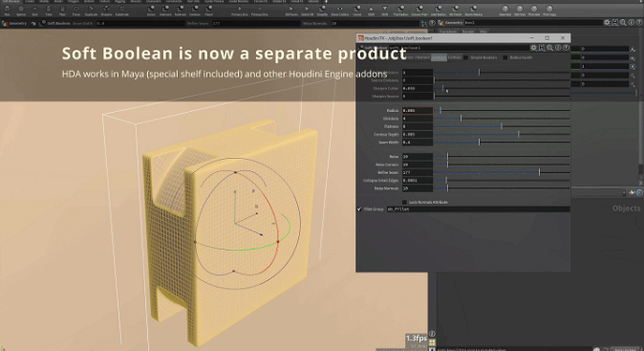
Task: Maximize the floating Houdini FX parameter window
Action: (x=547, y=38)
